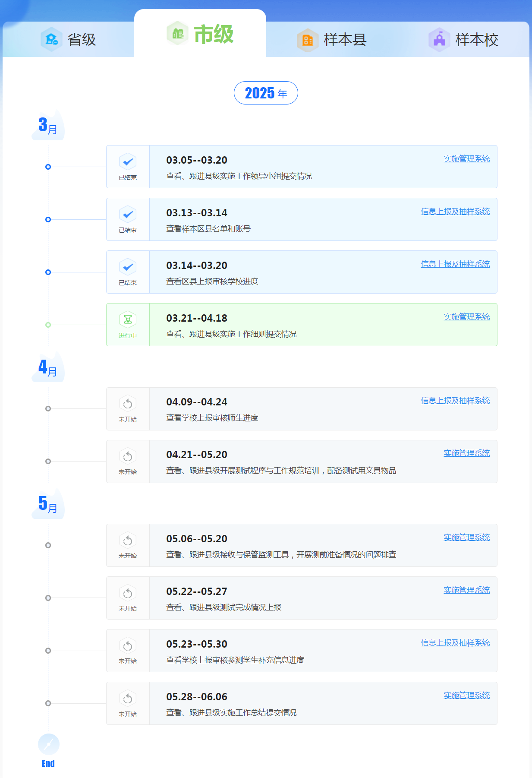The height and width of the screenshot is (778, 532).
Task: Click the 2025 年 year badge
Action: click(x=266, y=93)
